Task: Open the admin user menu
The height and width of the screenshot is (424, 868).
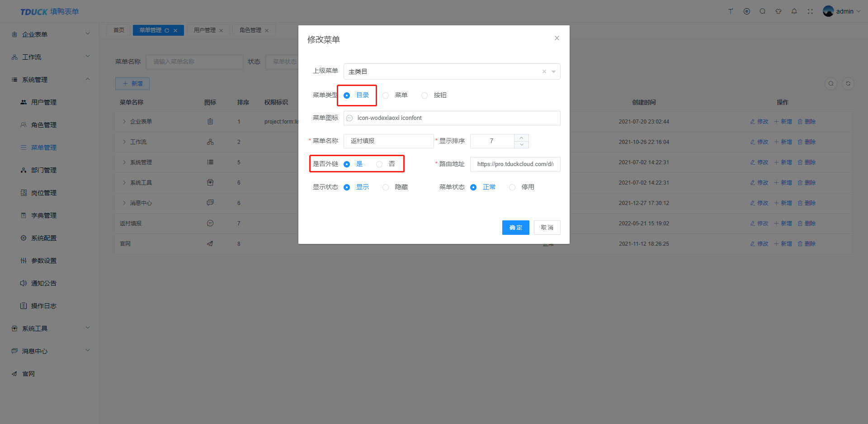Action: [842, 11]
